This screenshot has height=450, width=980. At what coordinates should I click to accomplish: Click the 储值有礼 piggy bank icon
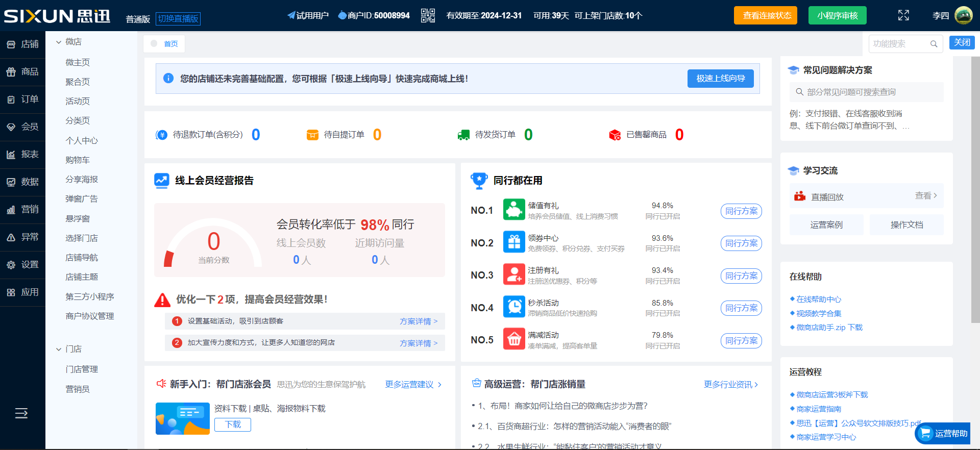(514, 210)
